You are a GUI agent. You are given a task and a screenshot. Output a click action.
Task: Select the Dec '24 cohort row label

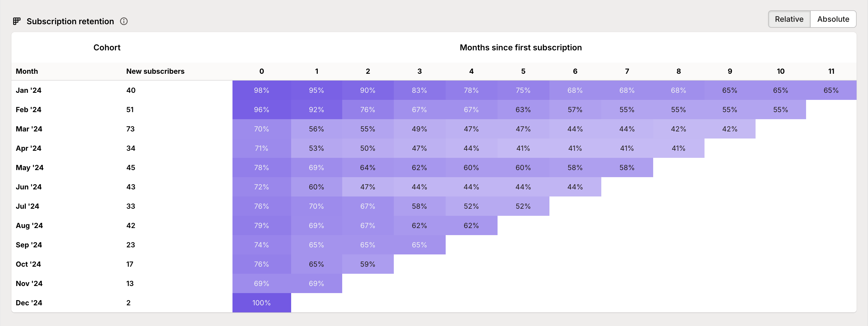pos(29,303)
